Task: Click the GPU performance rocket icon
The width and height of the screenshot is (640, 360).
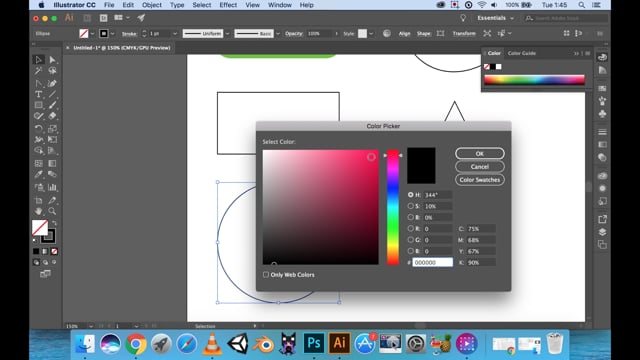Action: [x=141, y=18]
